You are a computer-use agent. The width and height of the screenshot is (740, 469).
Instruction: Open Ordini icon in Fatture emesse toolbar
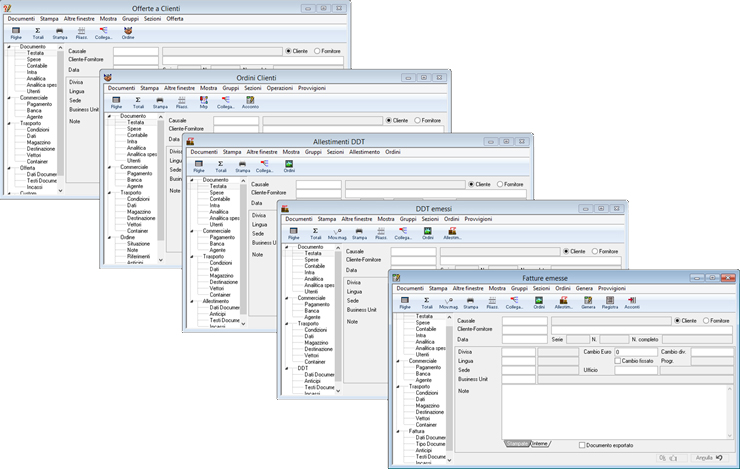pyautogui.click(x=538, y=302)
